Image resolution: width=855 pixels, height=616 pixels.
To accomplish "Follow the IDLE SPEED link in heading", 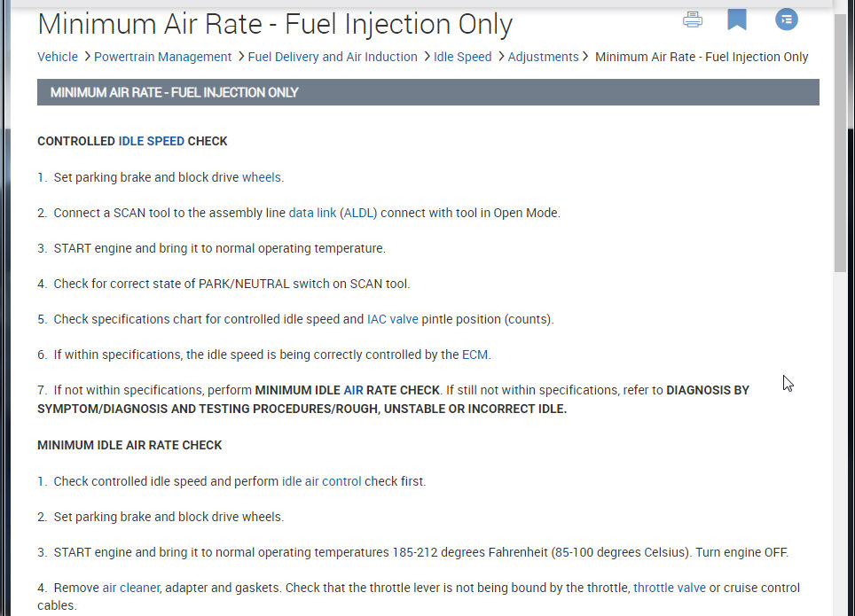I will 152,141.
